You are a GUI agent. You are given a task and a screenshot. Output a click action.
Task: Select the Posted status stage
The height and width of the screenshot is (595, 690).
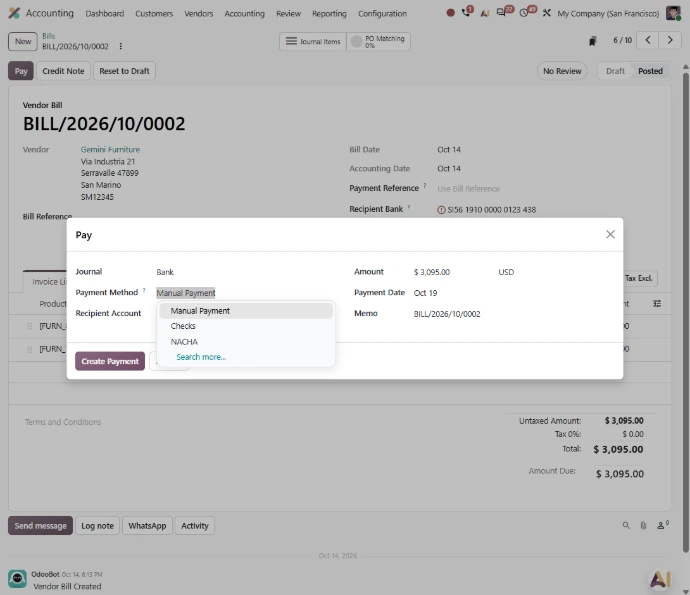click(650, 71)
